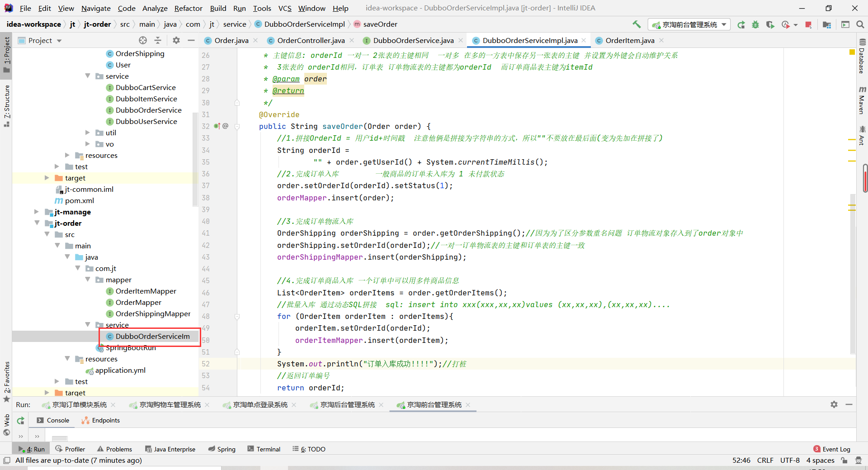Open the Problems tool window
Image resolution: width=868 pixels, height=470 pixels.
point(115,449)
